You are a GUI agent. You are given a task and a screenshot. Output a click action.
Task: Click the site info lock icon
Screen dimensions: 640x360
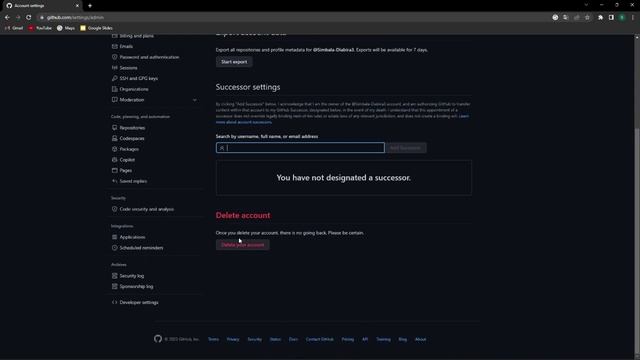(x=42, y=18)
